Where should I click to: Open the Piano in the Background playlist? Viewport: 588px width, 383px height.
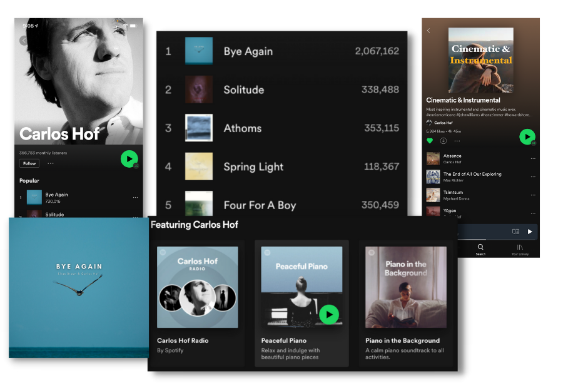pos(405,287)
